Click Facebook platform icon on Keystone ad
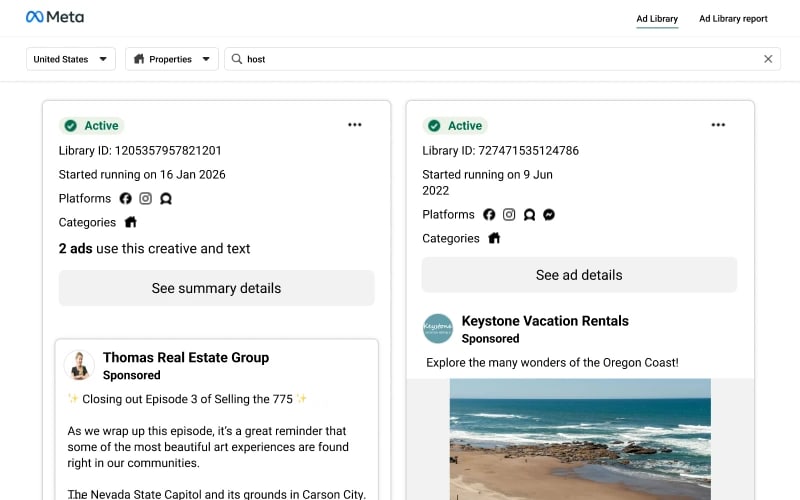Viewport: 800px width, 500px height. pyautogui.click(x=489, y=215)
